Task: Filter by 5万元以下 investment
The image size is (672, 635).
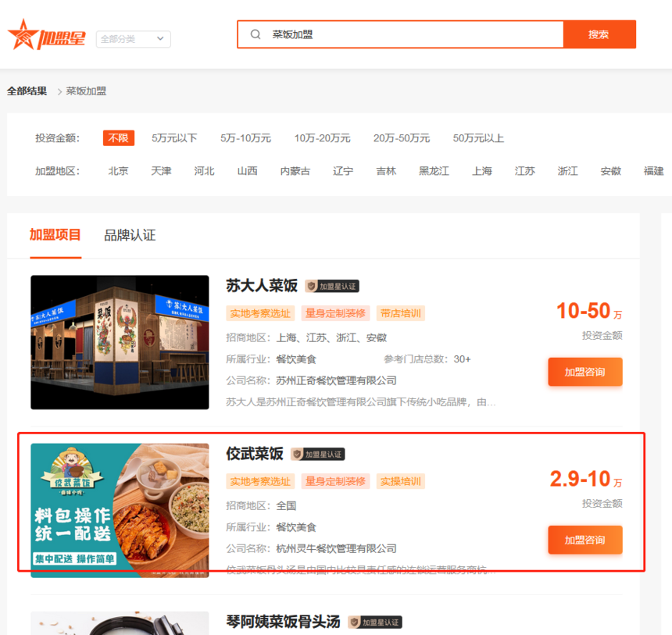Action: tap(174, 138)
